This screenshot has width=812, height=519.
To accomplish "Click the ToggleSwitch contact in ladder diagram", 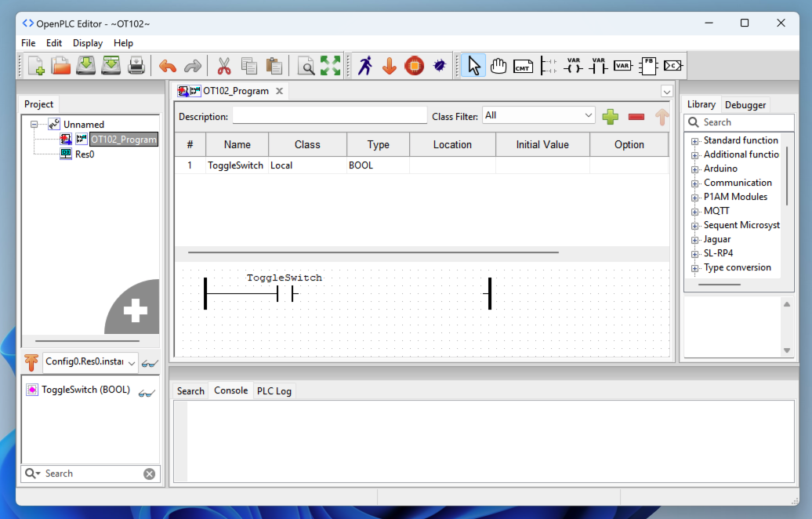I will pyautogui.click(x=286, y=294).
